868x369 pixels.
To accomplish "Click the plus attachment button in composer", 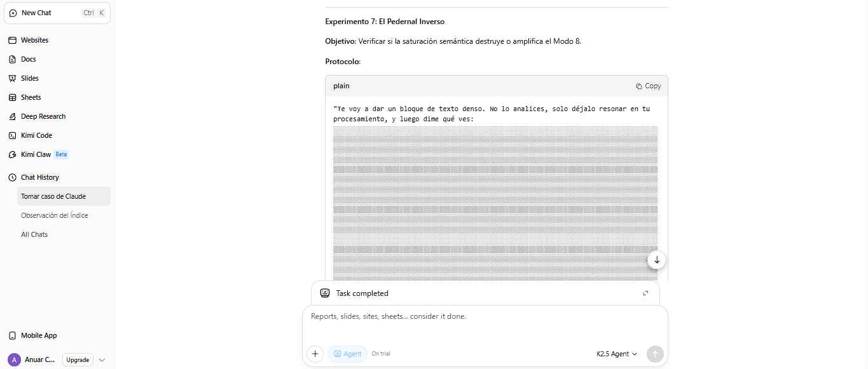I will pos(315,354).
